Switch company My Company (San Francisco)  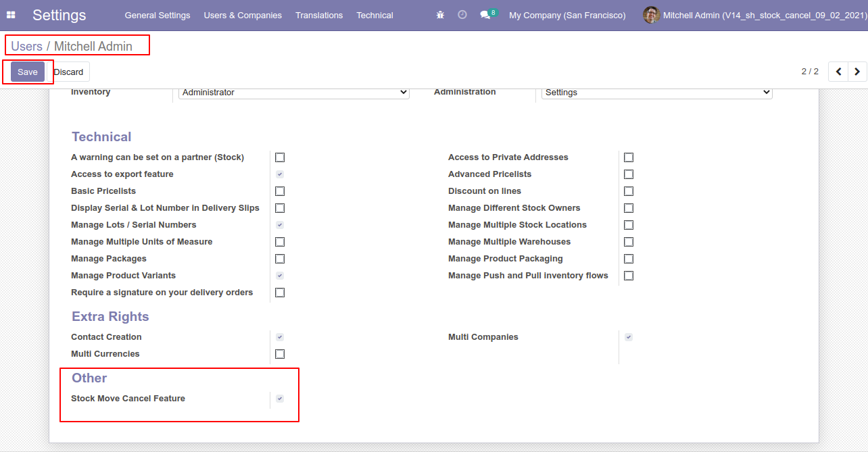[567, 15]
